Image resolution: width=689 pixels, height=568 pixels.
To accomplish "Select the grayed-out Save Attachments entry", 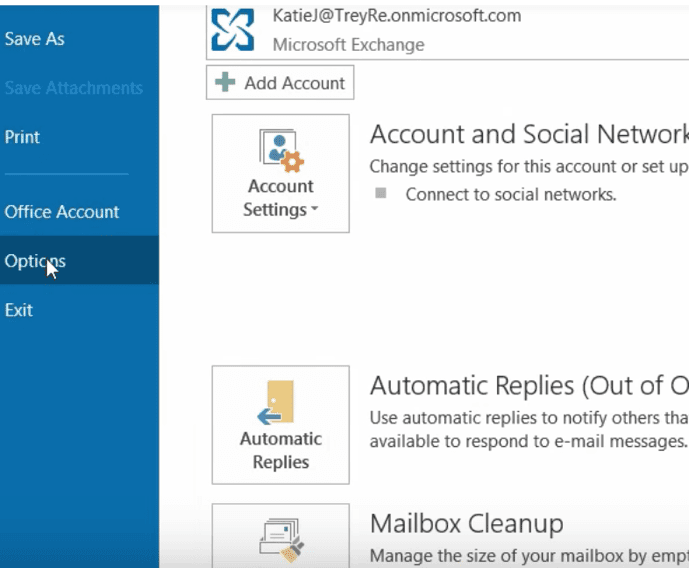I will click(73, 88).
